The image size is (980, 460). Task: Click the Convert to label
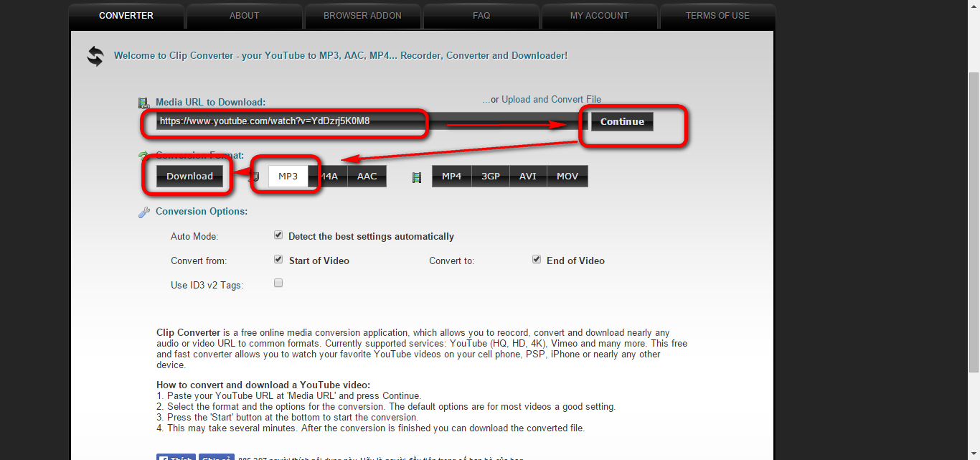(452, 261)
